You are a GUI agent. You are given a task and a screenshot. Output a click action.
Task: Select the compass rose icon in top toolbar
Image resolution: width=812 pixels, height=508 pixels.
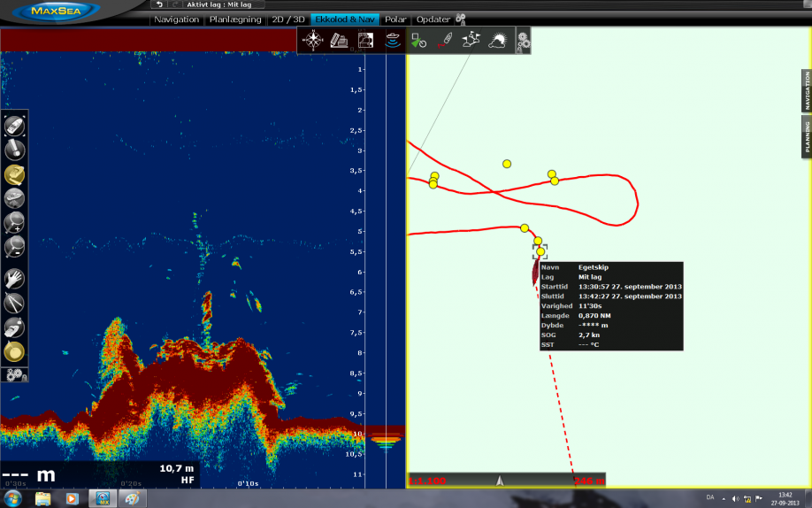pyautogui.click(x=311, y=40)
